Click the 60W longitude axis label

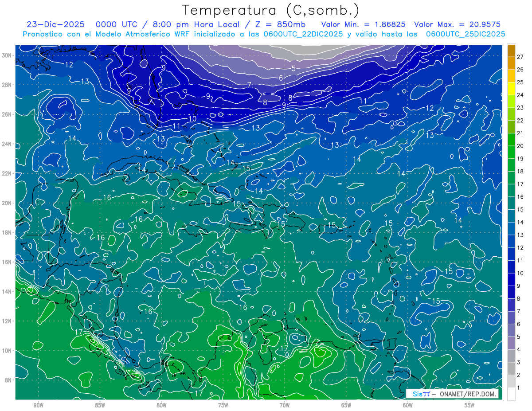coord(408,405)
